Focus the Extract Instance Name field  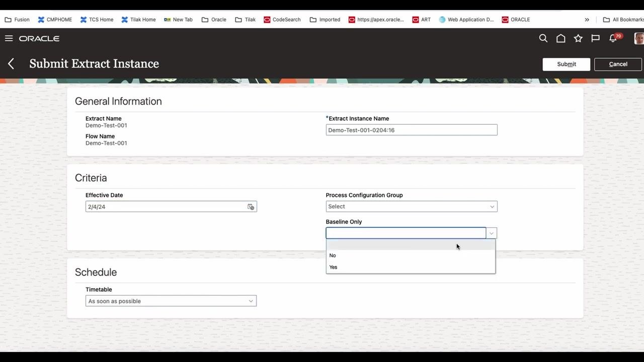click(412, 130)
